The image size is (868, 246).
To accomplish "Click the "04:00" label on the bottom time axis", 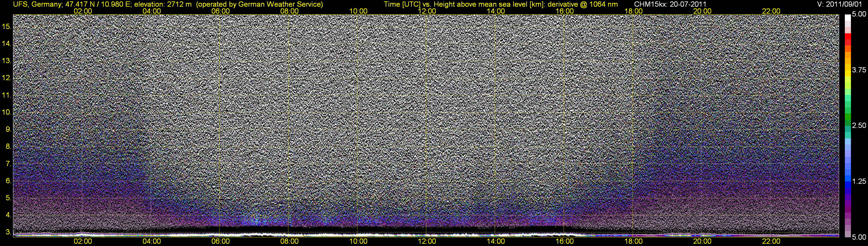I will 152,241.
